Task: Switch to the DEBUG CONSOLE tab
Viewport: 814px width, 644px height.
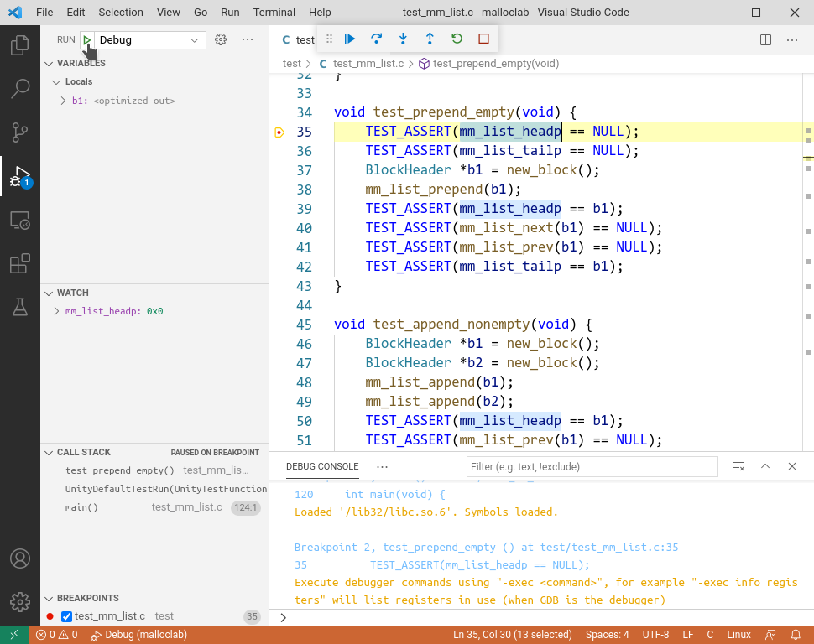Action: pyautogui.click(x=322, y=466)
